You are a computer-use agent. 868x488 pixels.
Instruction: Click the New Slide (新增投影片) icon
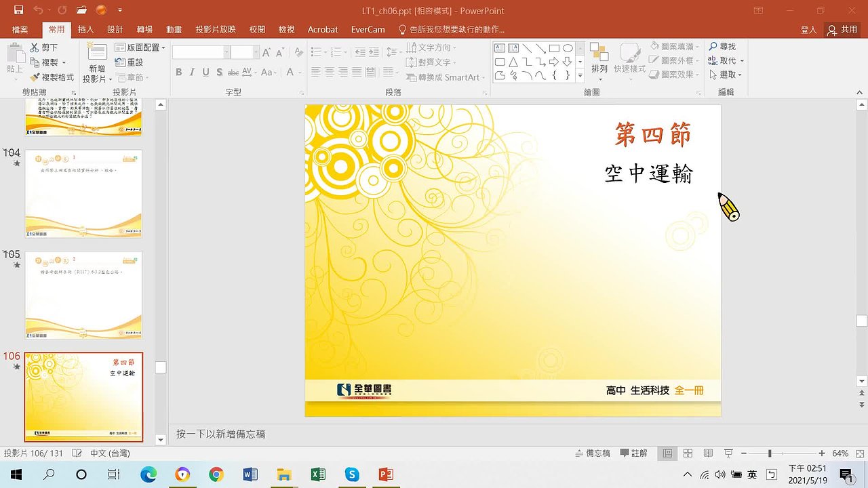pos(98,52)
